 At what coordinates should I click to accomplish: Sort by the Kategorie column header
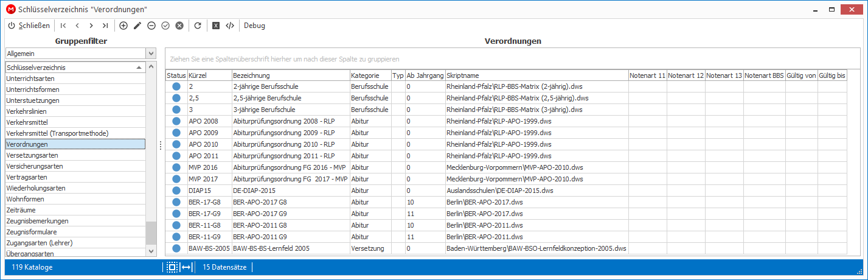point(370,75)
